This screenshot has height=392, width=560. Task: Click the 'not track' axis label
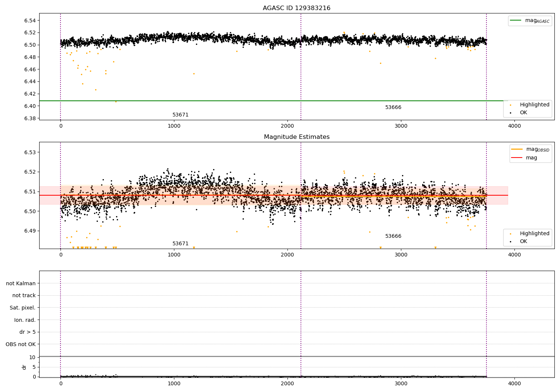pos(24,296)
